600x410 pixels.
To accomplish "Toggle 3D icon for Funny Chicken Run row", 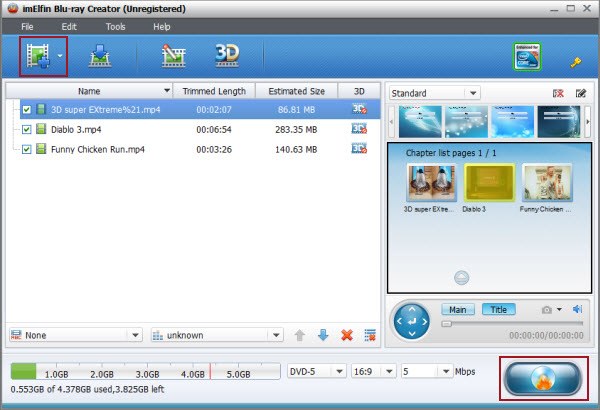I will (x=359, y=149).
